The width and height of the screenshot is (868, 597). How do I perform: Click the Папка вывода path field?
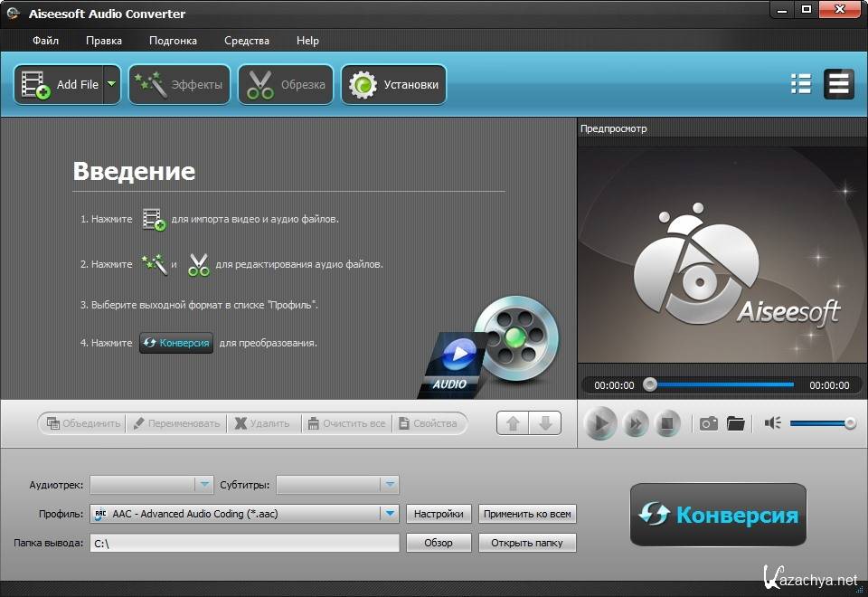[x=244, y=543]
